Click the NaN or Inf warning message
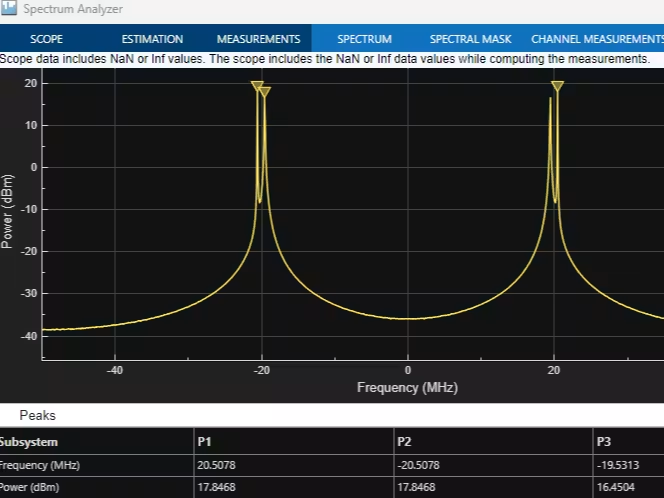 coord(325,59)
